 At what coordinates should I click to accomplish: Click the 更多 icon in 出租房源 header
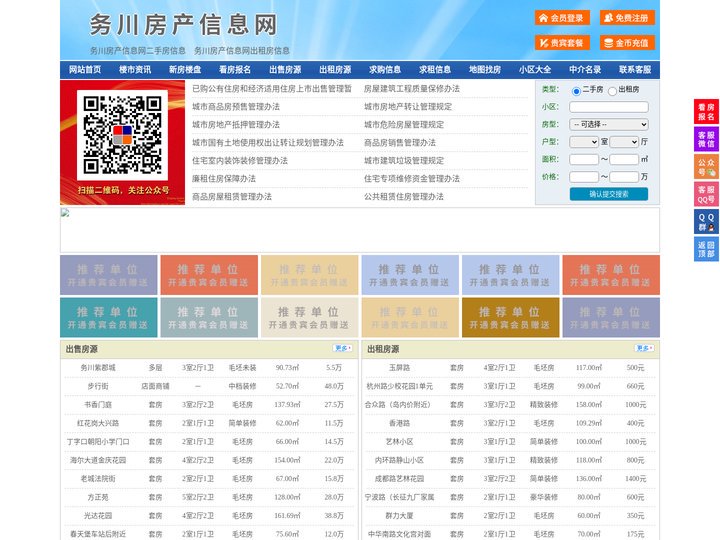tap(644, 349)
